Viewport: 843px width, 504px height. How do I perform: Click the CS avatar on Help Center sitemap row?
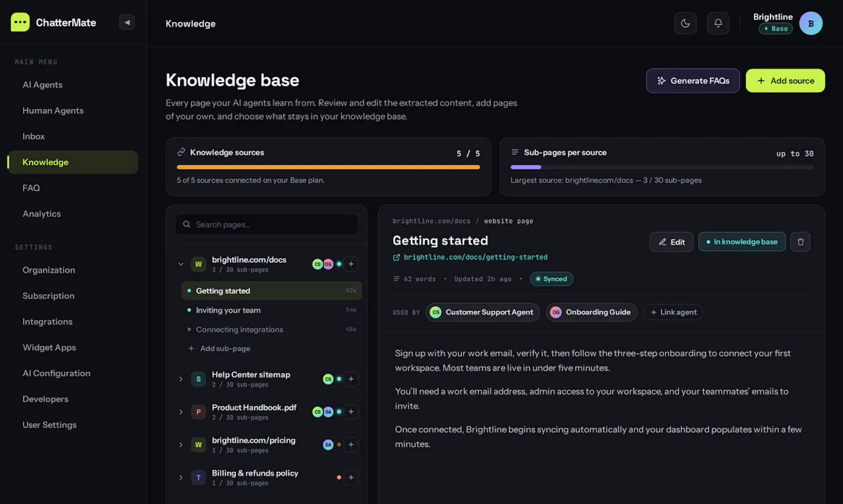[x=328, y=379]
